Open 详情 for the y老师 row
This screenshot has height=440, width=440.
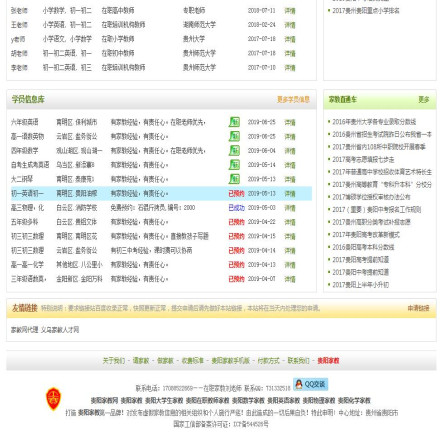point(290,39)
